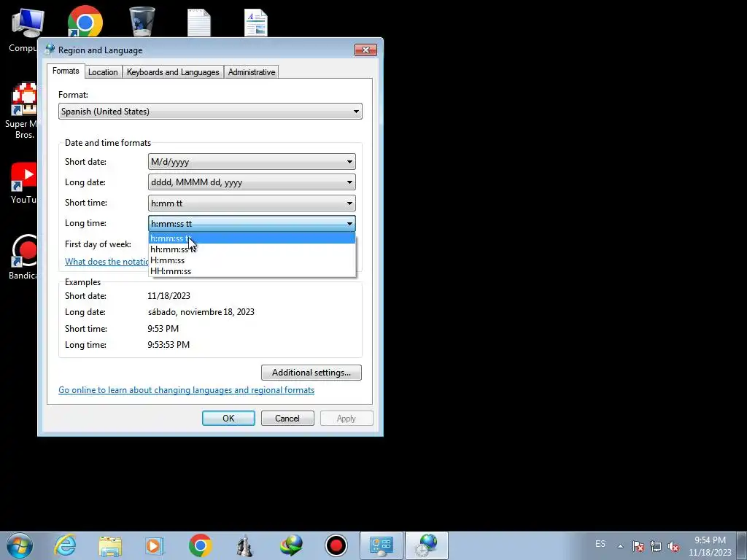The image size is (747, 560).
Task: Click the short date example 11/18/2023
Action: [169, 296]
